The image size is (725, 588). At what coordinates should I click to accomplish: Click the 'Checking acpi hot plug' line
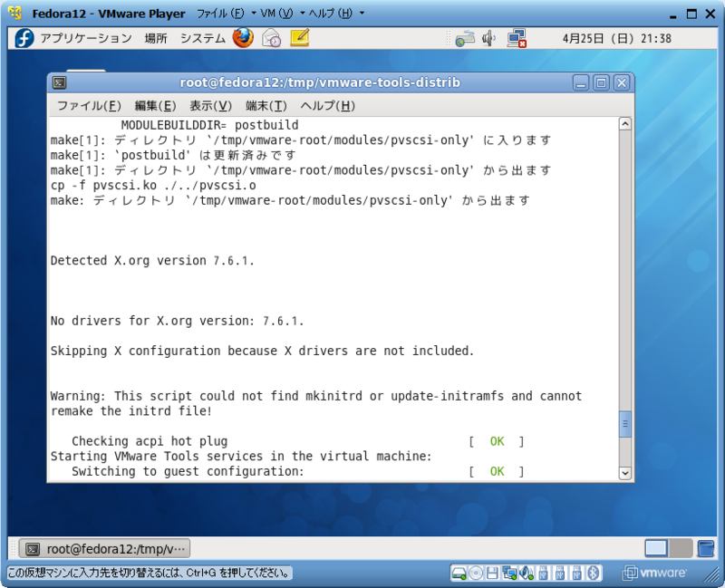click(x=150, y=441)
